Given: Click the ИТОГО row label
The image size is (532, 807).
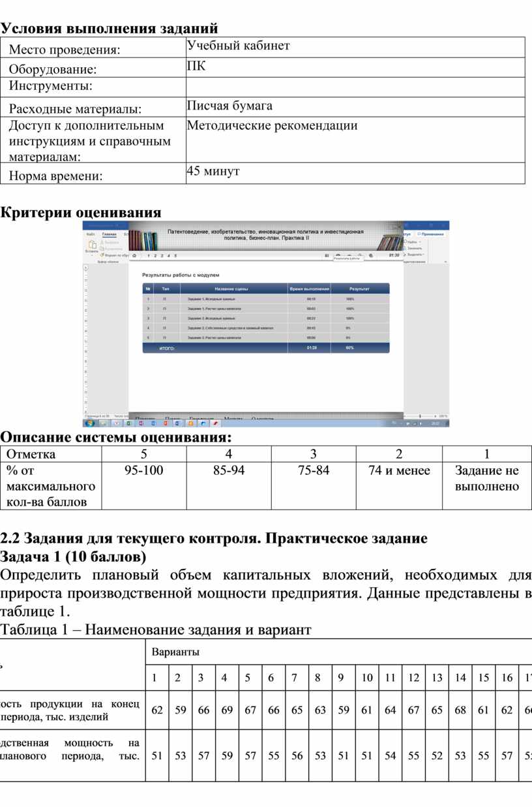Looking at the screenshot, I should 167,348.
